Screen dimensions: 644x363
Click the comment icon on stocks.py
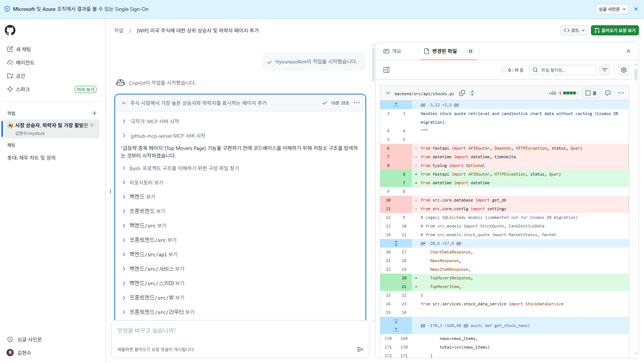click(x=608, y=93)
